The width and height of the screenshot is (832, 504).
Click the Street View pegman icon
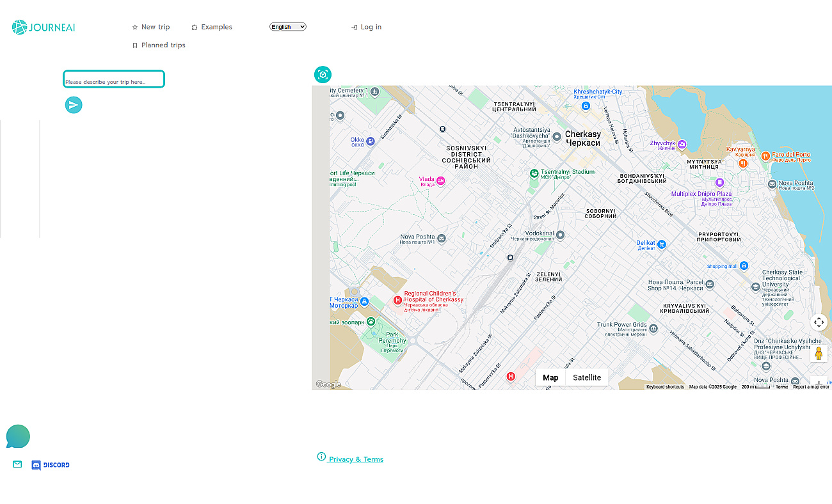point(819,354)
